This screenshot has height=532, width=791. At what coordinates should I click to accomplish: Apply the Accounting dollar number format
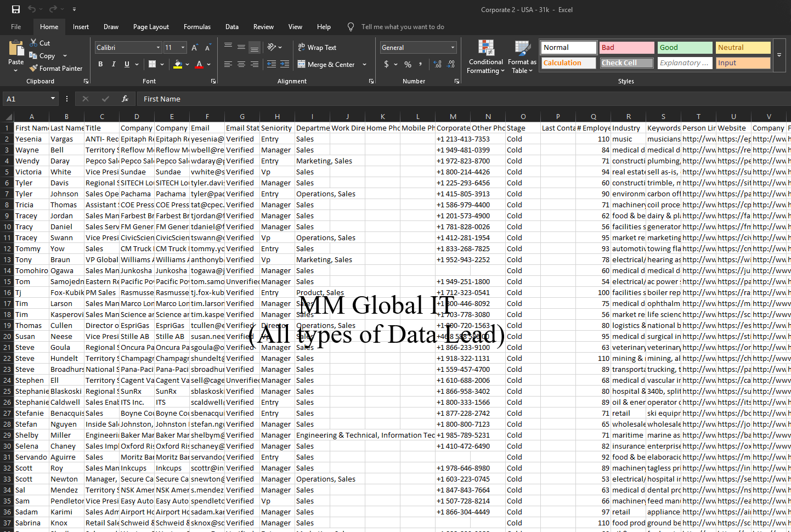click(x=386, y=64)
